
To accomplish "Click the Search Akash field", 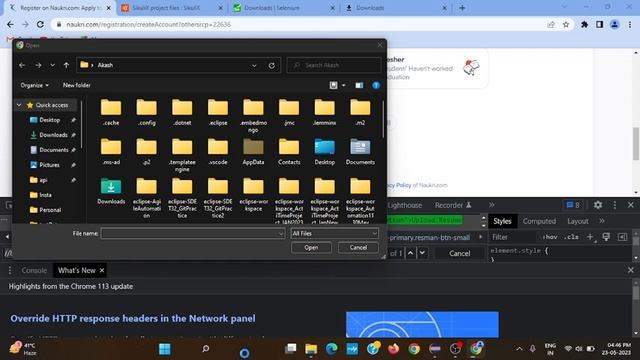I will (333, 65).
